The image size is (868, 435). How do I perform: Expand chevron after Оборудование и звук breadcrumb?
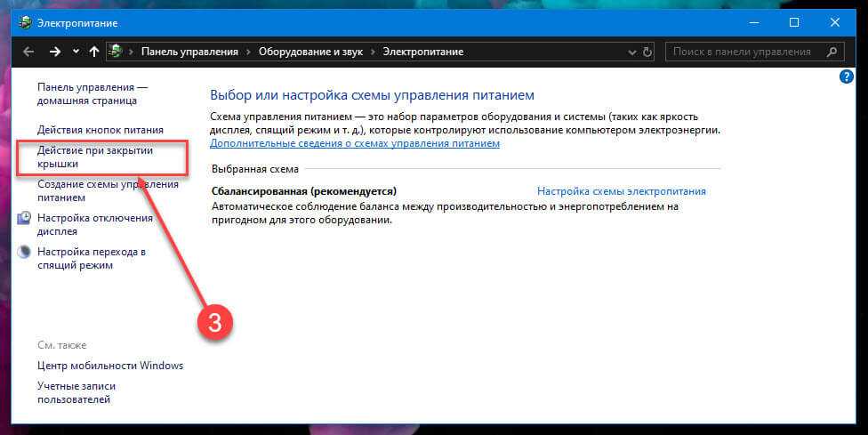coord(373,52)
